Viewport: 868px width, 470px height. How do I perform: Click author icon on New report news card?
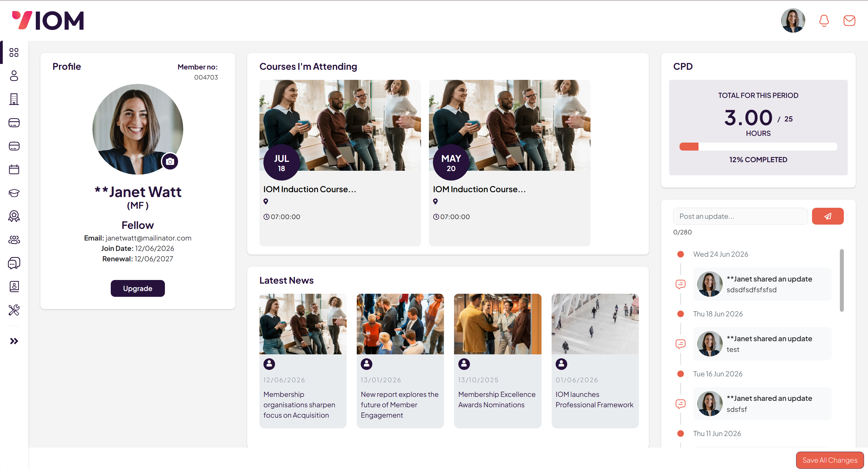point(366,364)
